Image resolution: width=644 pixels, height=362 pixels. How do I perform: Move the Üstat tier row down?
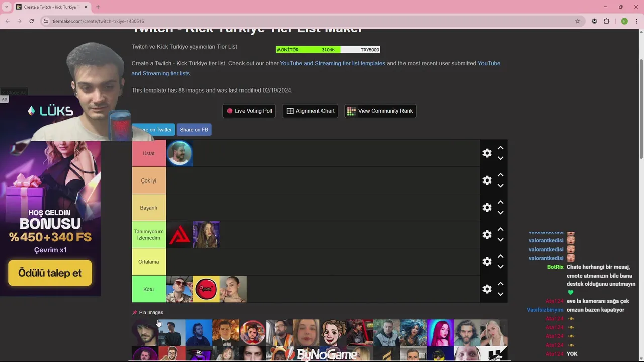500,158
